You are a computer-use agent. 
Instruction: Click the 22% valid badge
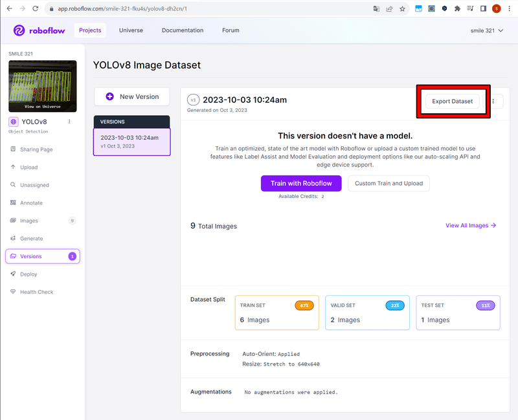click(x=395, y=305)
